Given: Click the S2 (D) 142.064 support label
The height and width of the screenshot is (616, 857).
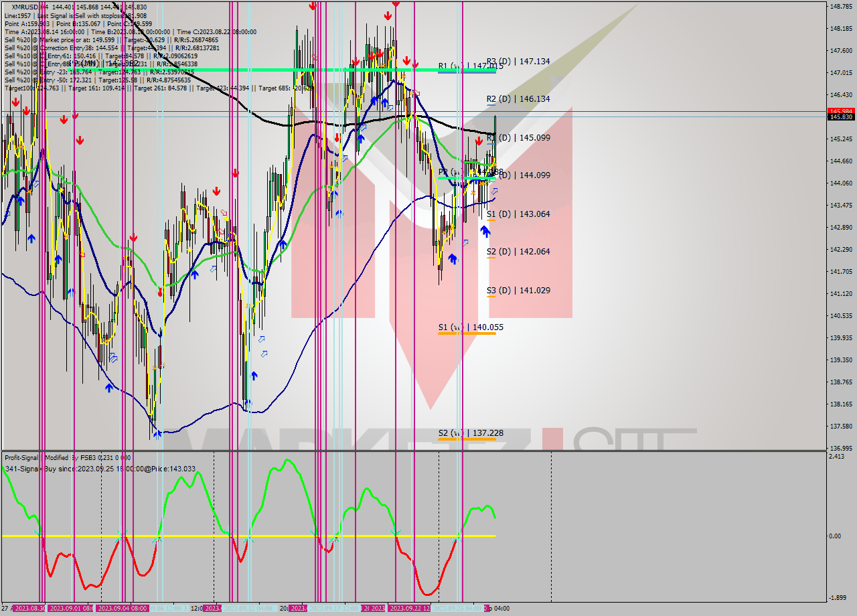Looking at the screenshot, I should (x=518, y=252).
